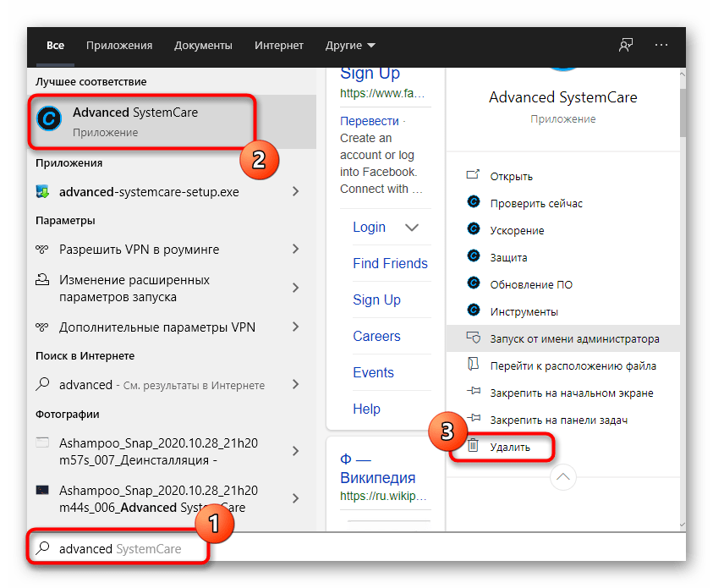Open the Find Friends link
The width and height of the screenshot is (713, 588).
point(390,263)
